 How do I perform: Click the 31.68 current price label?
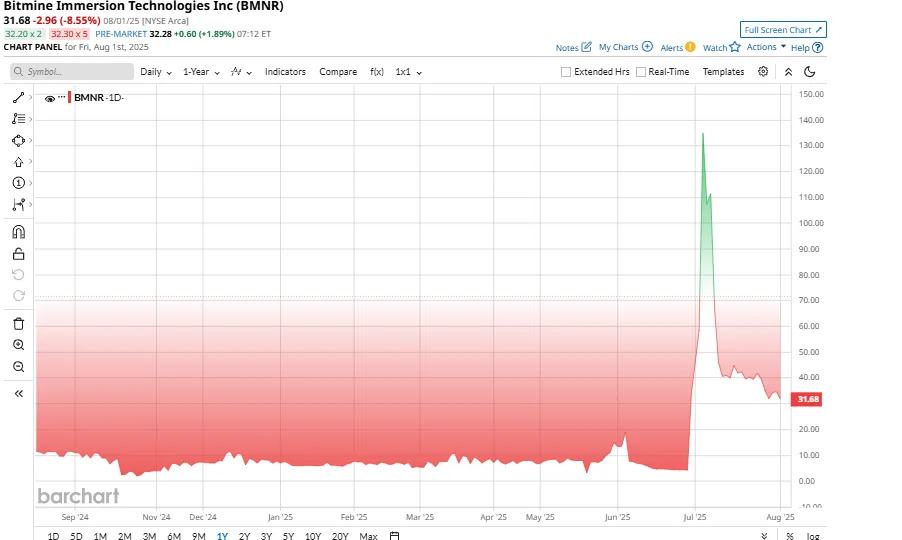pos(807,399)
